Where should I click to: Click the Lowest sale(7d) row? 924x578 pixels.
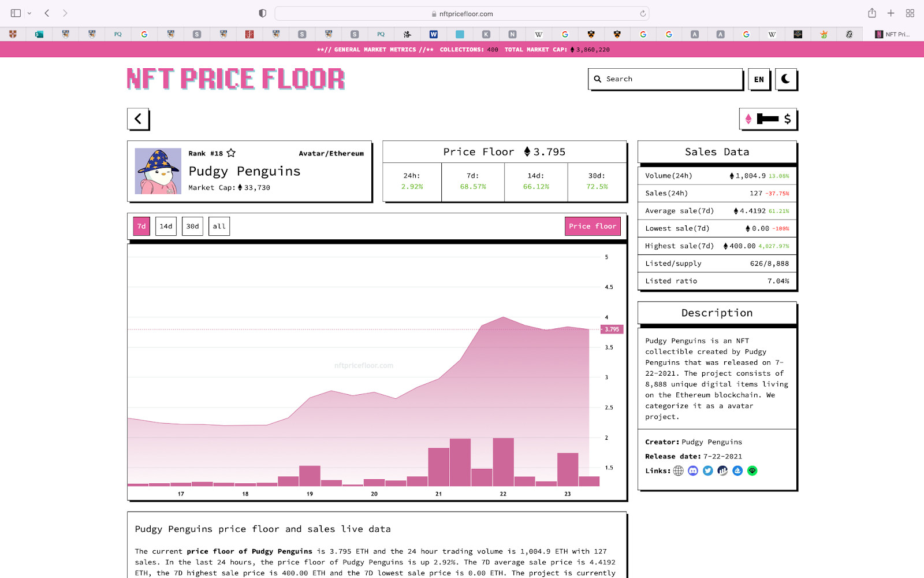[x=717, y=228]
